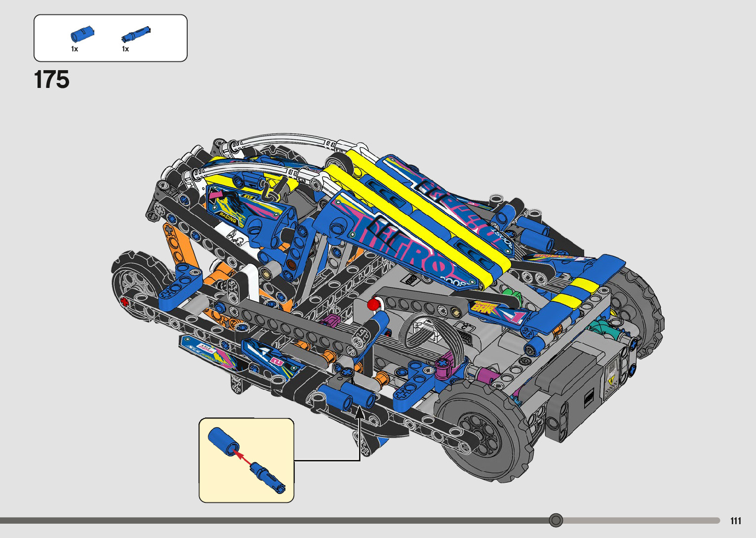Click the unfilled end of progress bar
This screenshot has height=538, width=756.
[x=642, y=520]
